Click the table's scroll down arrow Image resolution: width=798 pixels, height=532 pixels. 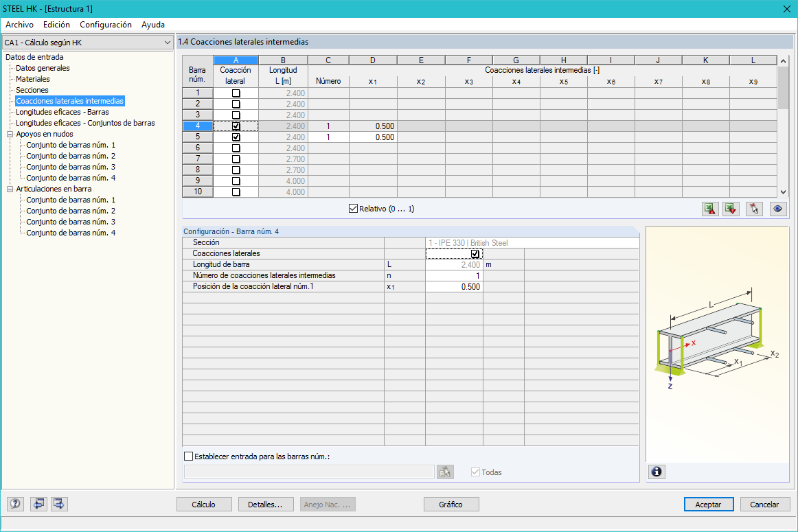tap(784, 192)
